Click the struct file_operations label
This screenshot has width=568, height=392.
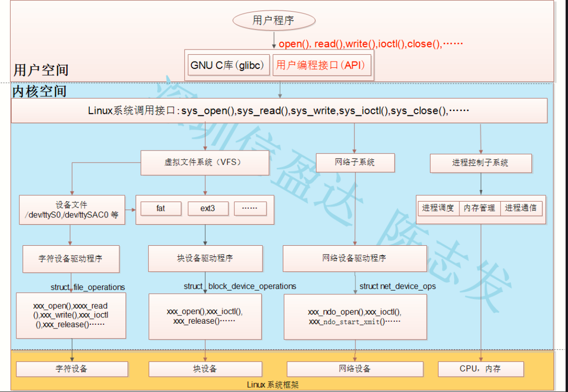[88, 287]
